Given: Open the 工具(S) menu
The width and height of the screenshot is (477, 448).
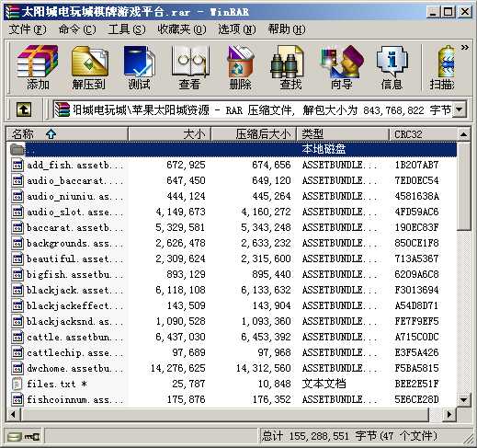Looking at the screenshot, I should [127, 29].
